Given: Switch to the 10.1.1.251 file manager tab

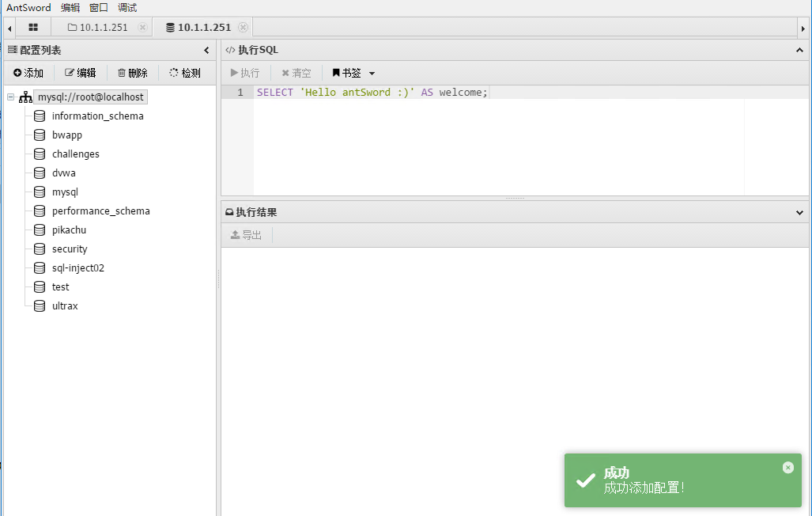Looking at the screenshot, I should pyautogui.click(x=98, y=28).
